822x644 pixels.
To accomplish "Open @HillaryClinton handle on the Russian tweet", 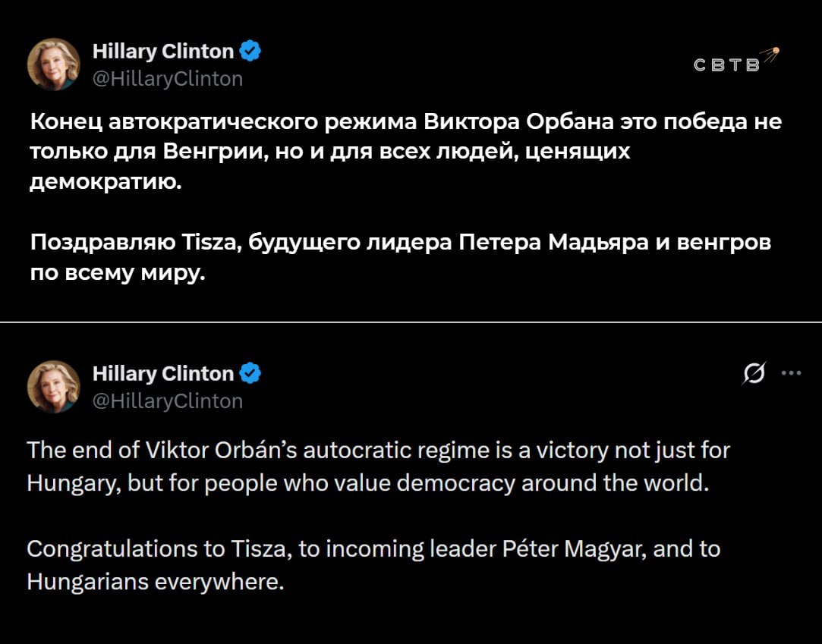I will tap(167, 78).
